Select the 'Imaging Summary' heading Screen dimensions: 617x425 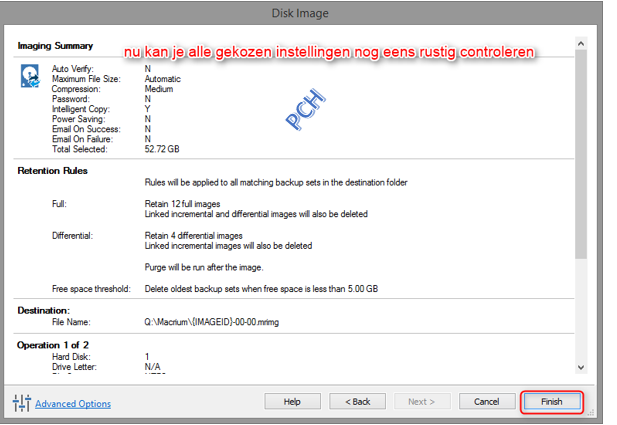click(55, 46)
